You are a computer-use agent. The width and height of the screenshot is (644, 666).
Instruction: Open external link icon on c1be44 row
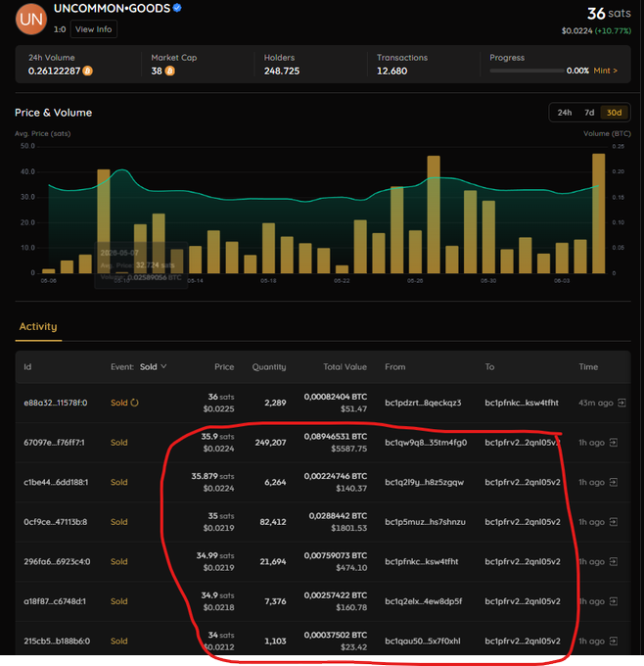[x=614, y=482]
